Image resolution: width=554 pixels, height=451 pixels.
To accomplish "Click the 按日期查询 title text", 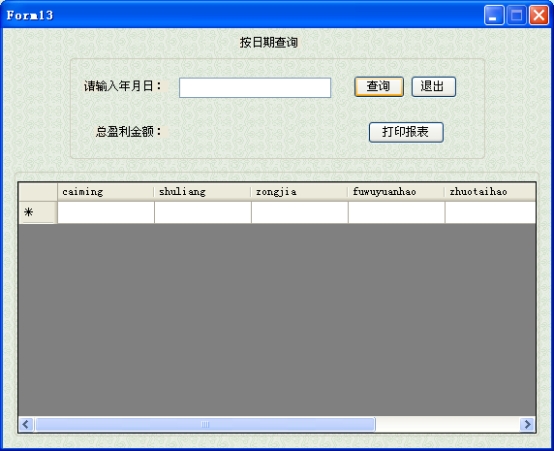I will (x=269, y=42).
